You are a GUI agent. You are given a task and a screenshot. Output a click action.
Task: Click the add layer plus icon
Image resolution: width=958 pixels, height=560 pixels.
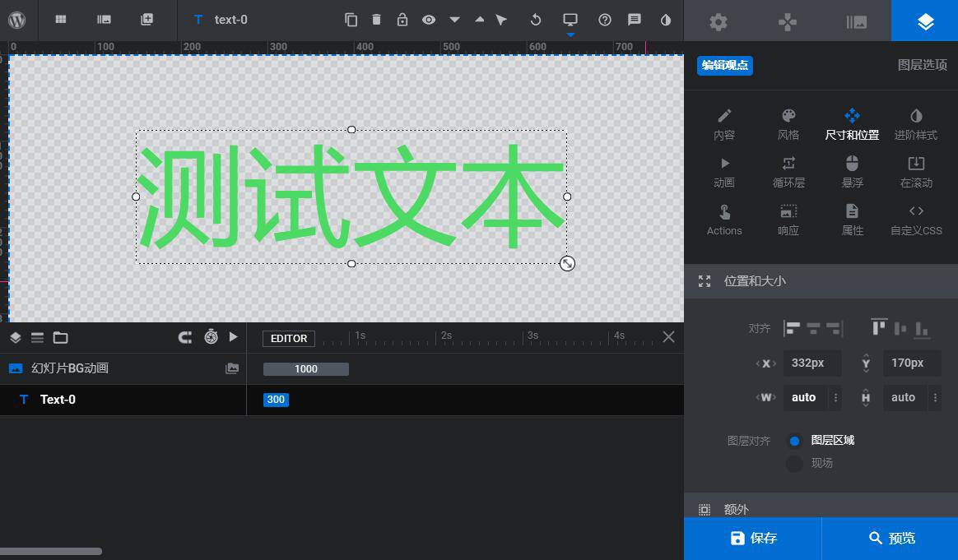[146, 20]
